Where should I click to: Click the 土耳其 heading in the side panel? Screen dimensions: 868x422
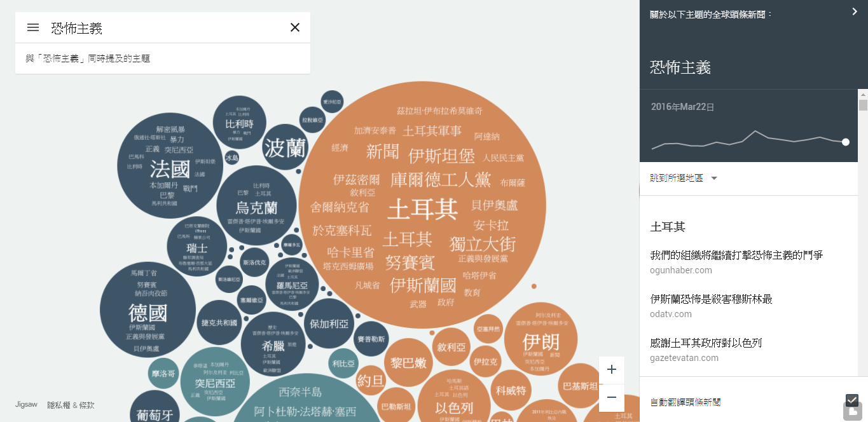(x=668, y=227)
